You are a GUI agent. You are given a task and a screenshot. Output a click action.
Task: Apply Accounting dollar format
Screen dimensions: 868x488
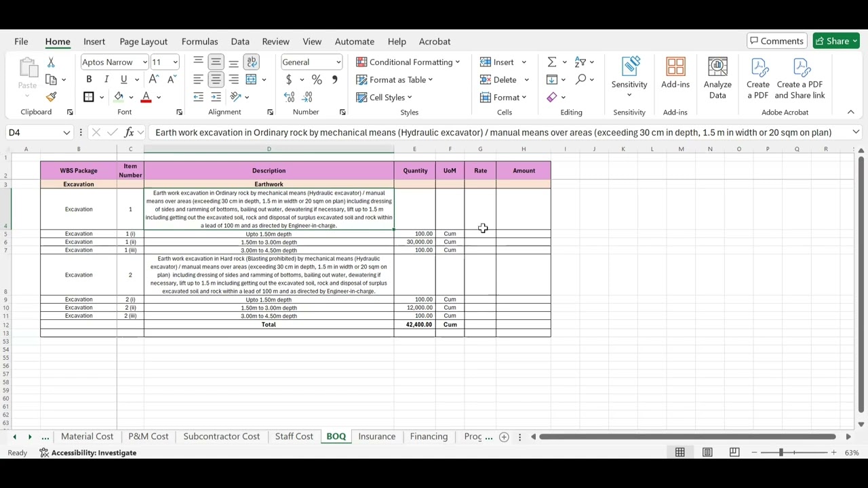pos(289,79)
